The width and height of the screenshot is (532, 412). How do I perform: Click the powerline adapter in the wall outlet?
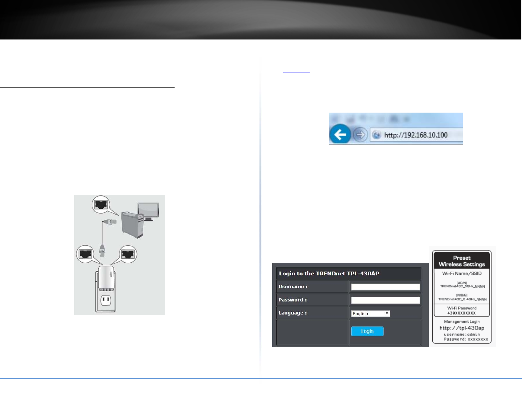click(x=106, y=278)
